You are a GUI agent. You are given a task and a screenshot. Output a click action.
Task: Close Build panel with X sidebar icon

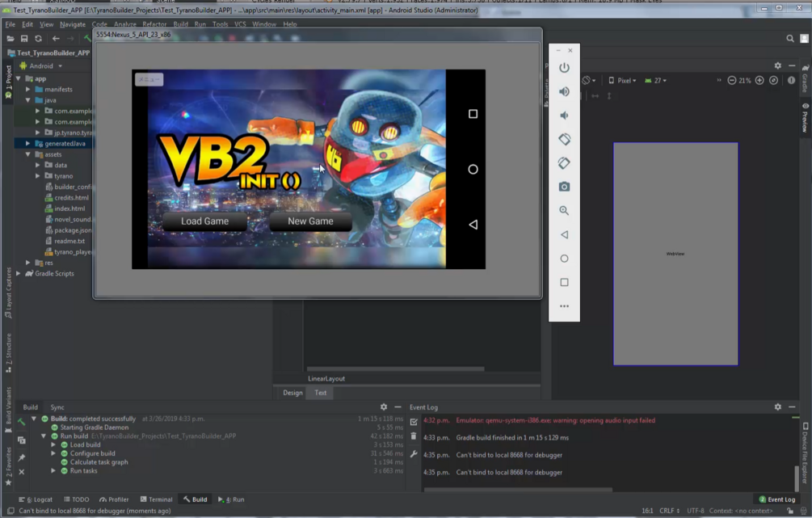[21, 472]
